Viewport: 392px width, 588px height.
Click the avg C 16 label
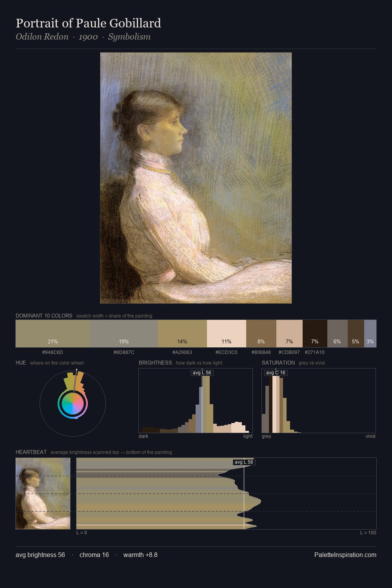276,373
